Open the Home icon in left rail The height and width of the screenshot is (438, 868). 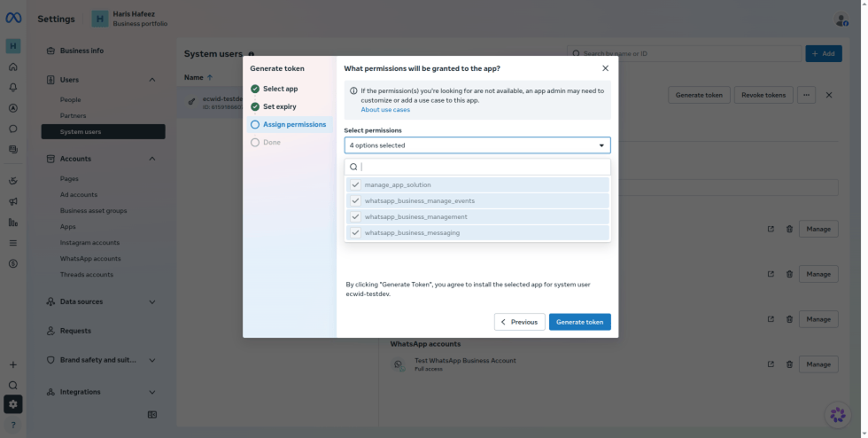pyautogui.click(x=13, y=66)
